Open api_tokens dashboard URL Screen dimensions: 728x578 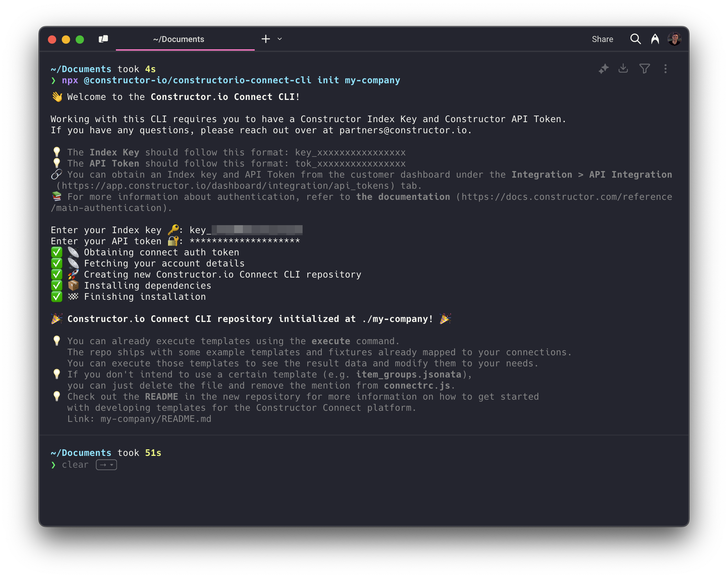coord(226,186)
